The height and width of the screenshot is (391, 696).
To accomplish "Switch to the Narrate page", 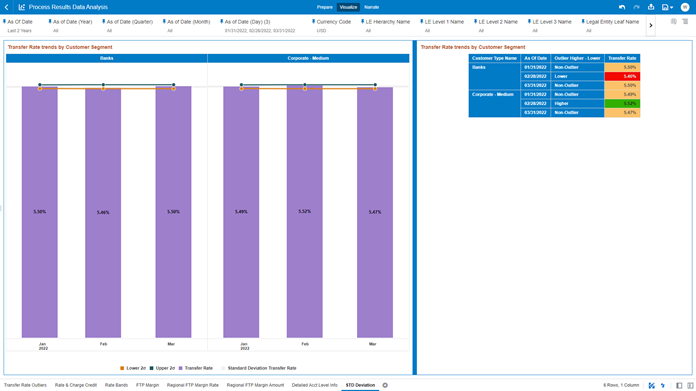I will [372, 7].
